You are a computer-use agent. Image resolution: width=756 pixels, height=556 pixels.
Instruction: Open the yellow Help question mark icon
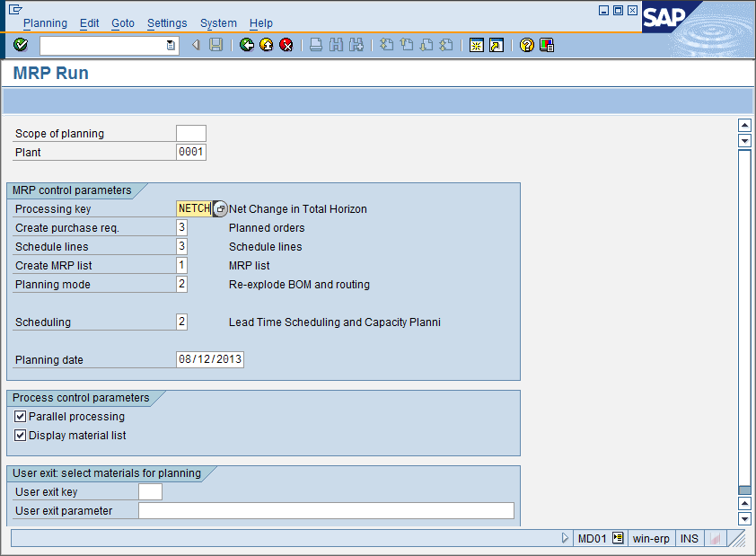coord(527,45)
